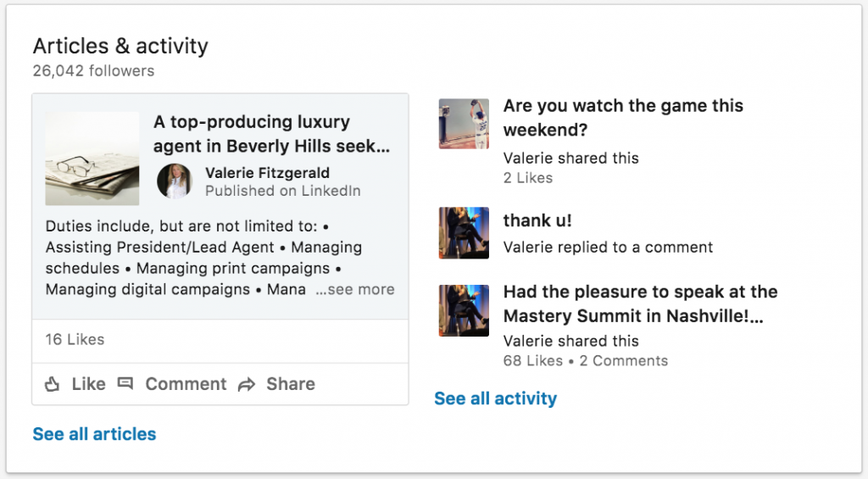View the '16 Likes' count on article

75,339
